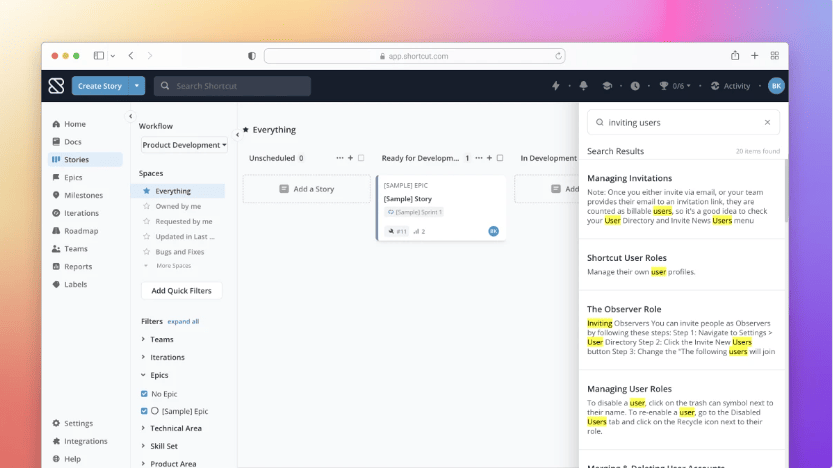Click Add a Story in Unscheduled
The width and height of the screenshot is (833, 468).
[x=307, y=189]
